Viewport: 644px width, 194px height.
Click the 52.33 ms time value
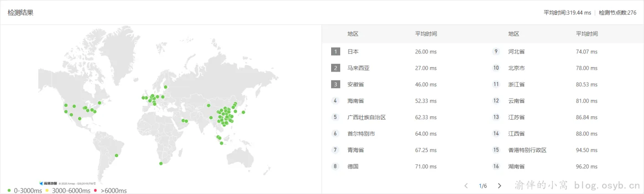point(426,101)
